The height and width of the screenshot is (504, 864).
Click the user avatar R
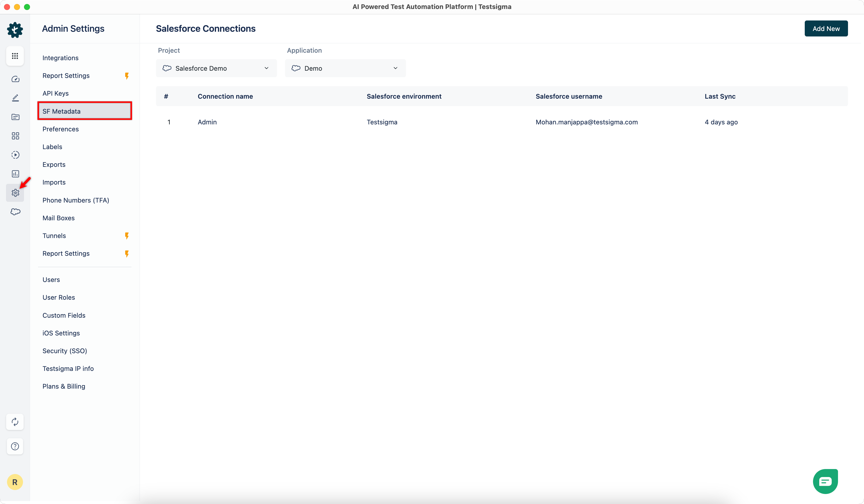tap(15, 482)
